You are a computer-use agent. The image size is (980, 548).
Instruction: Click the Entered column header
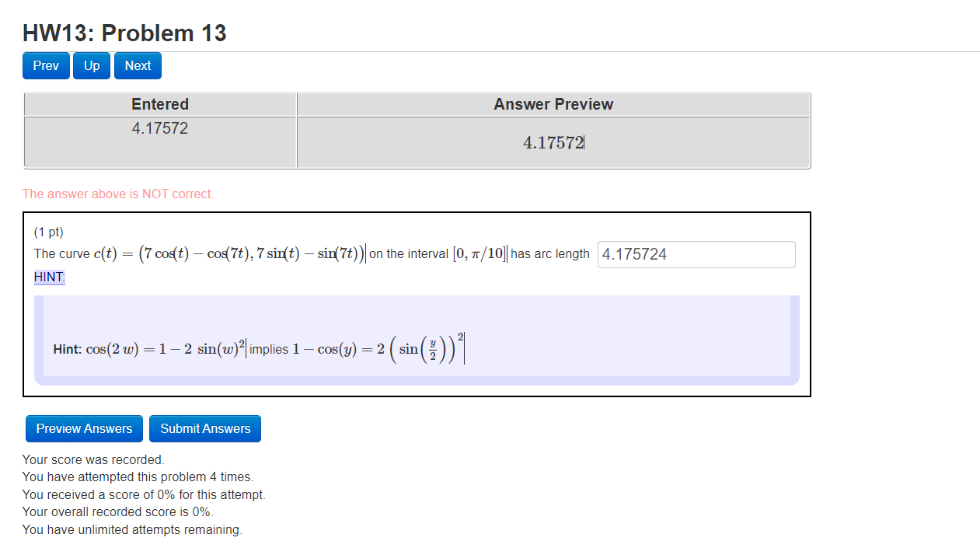click(160, 104)
